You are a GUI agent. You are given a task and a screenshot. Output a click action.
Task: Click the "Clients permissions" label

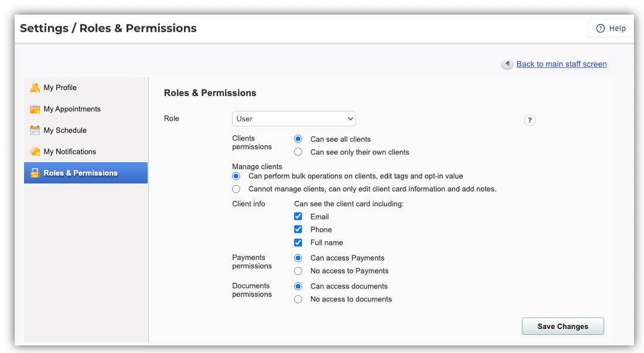[x=252, y=142]
